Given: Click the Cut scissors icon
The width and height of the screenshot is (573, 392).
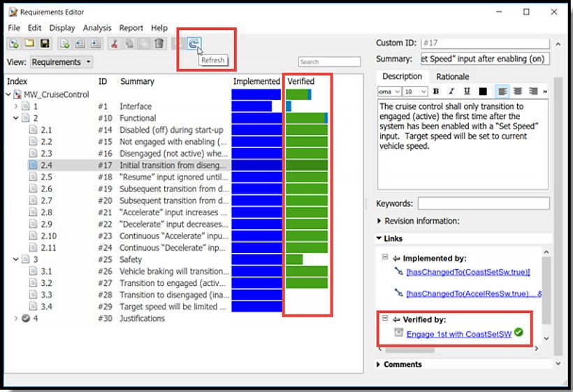Looking at the screenshot, I should (x=114, y=44).
